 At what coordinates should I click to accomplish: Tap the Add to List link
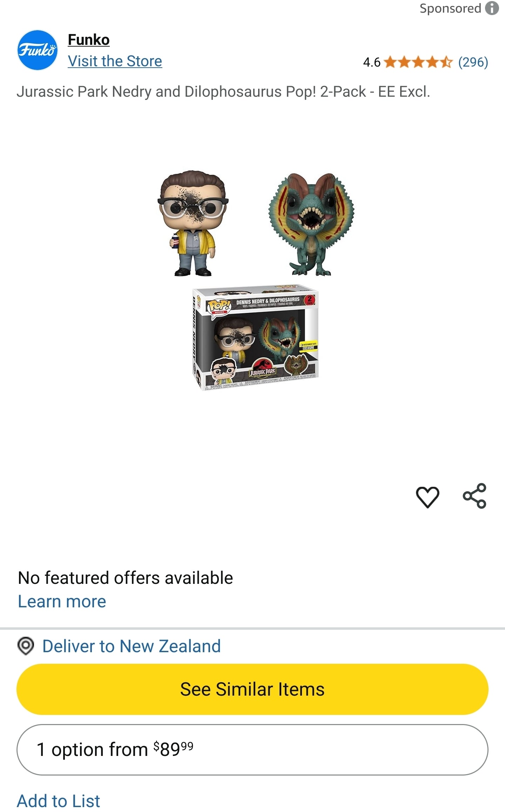pos(59,801)
